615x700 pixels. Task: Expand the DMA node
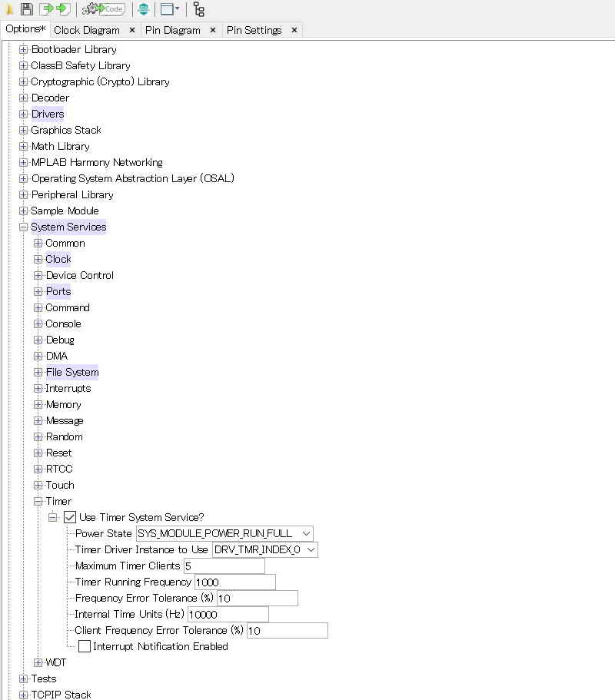tap(38, 356)
